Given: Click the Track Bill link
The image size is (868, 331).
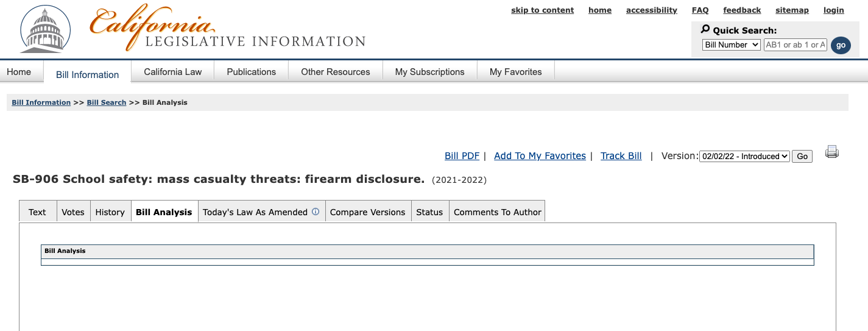Looking at the screenshot, I should [621, 156].
